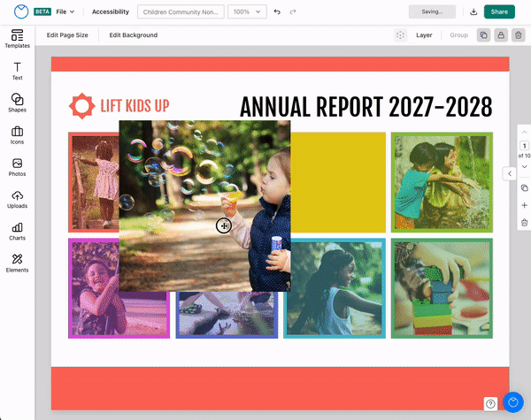Open the Templates panel
Image resolution: width=531 pixels, height=420 pixels.
[x=18, y=39]
